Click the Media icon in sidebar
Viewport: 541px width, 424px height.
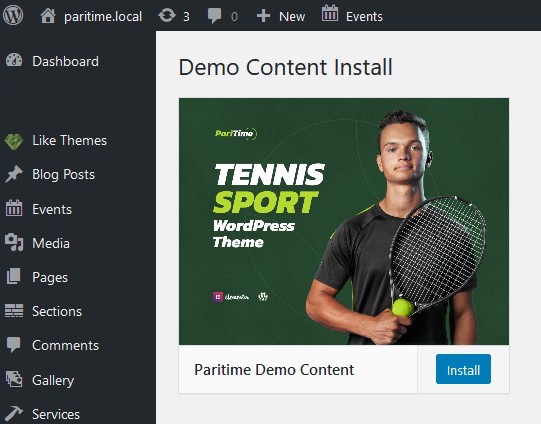(x=14, y=243)
